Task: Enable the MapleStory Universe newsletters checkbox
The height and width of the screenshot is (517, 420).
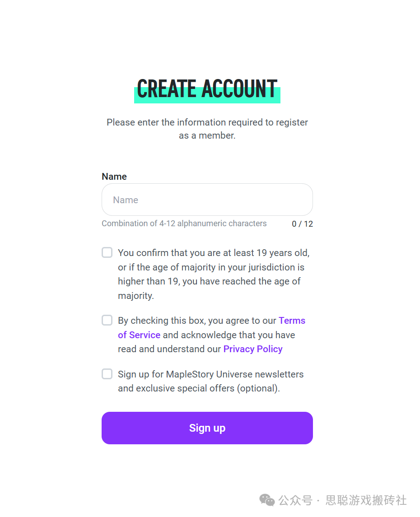Action: (107, 374)
